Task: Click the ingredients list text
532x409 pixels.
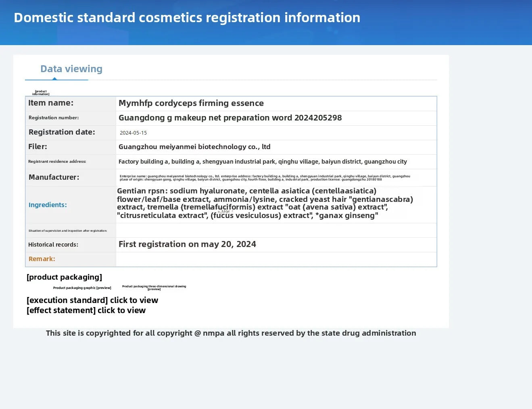Action: 265,203
